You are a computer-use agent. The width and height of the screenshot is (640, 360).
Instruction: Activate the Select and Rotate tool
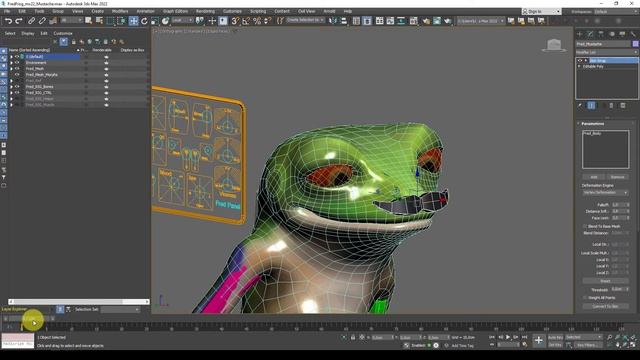coord(144,21)
